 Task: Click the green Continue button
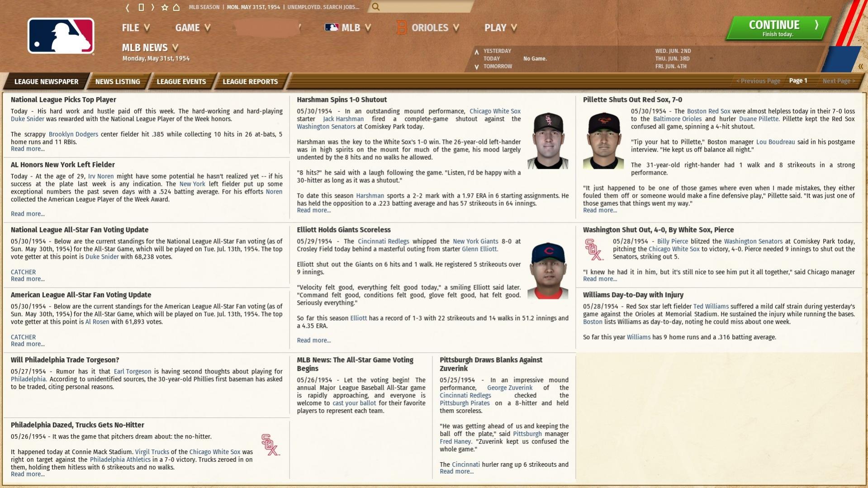click(778, 28)
